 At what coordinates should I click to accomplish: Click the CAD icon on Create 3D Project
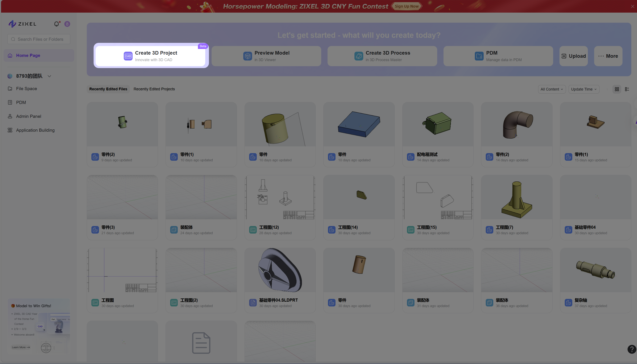[128, 56]
